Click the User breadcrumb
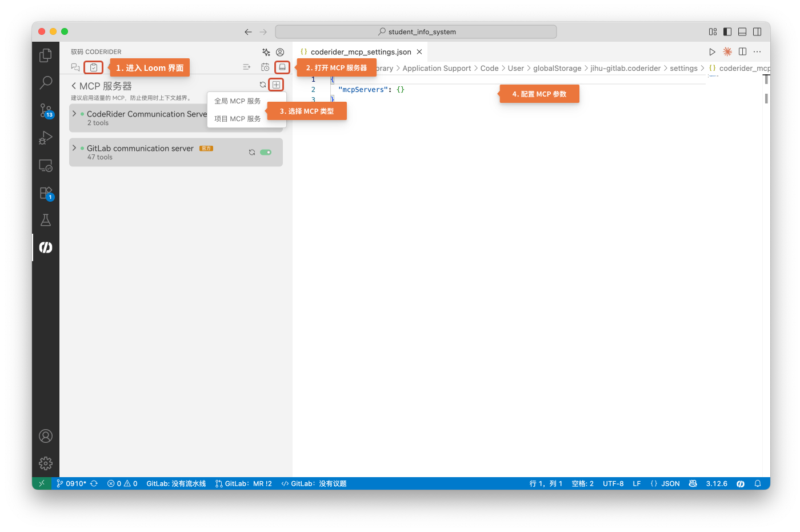This screenshot has width=800, height=532. point(516,69)
